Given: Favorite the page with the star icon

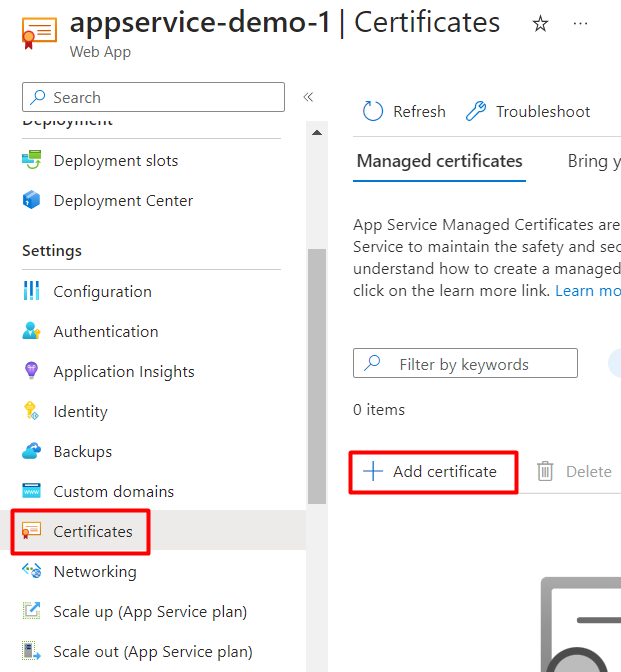Looking at the screenshot, I should [540, 24].
